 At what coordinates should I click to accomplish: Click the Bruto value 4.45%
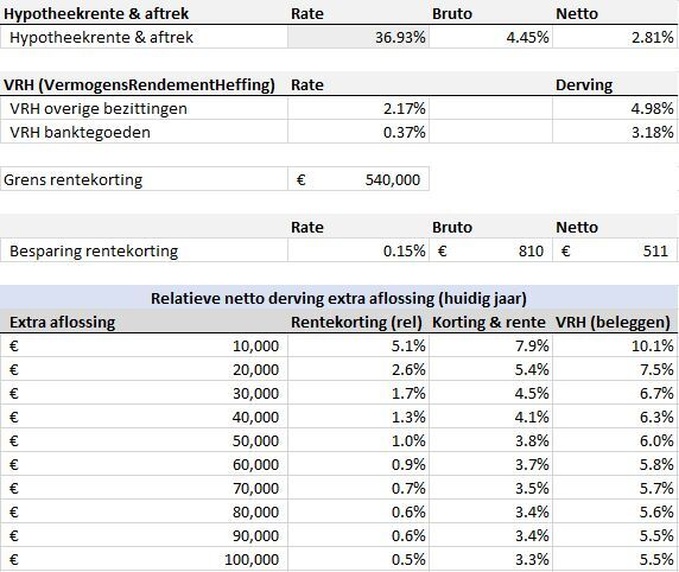coord(490,38)
